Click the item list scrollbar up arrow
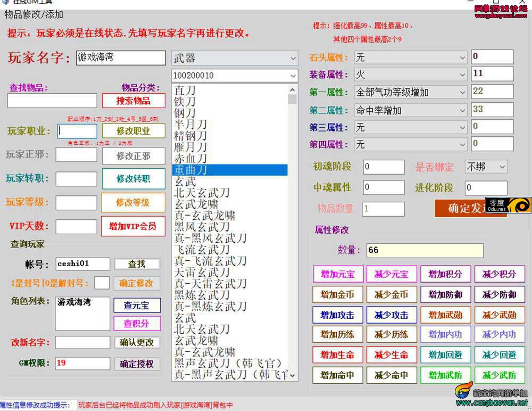532x411 pixels. (x=293, y=89)
